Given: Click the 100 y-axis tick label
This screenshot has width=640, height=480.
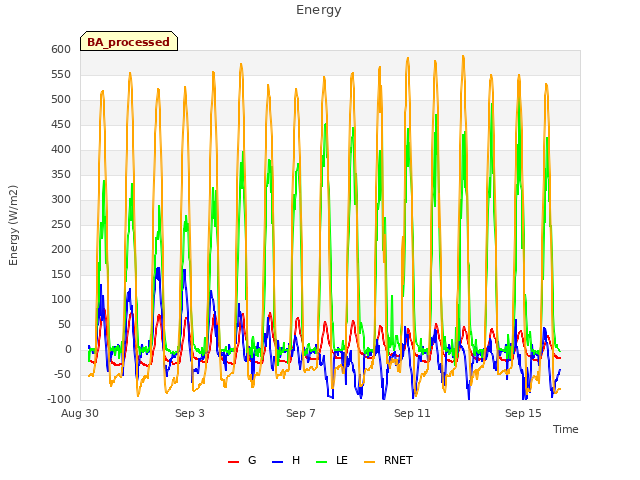Looking at the screenshot, I should point(61,300).
